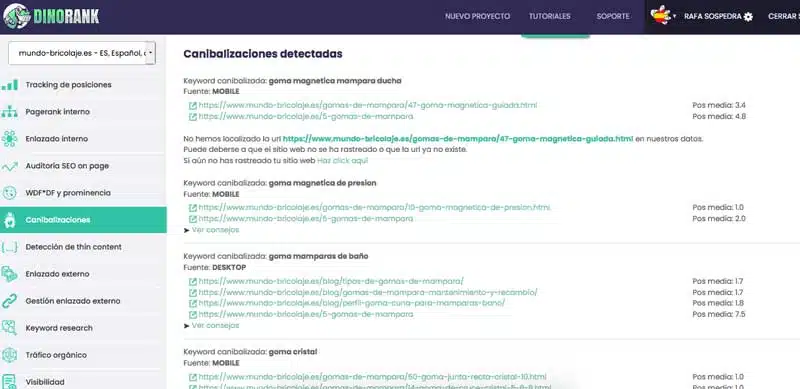The image size is (800, 389).
Task: Open the Soporte menu item
Action: point(613,16)
